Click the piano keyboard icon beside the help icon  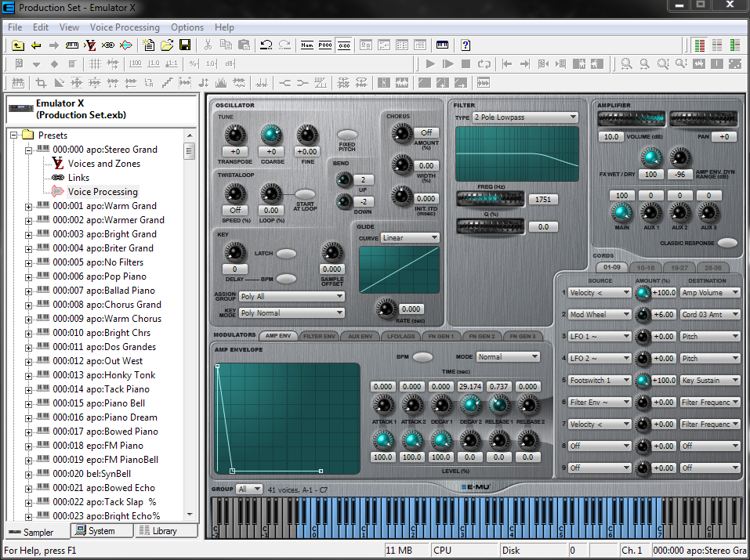[443, 45]
